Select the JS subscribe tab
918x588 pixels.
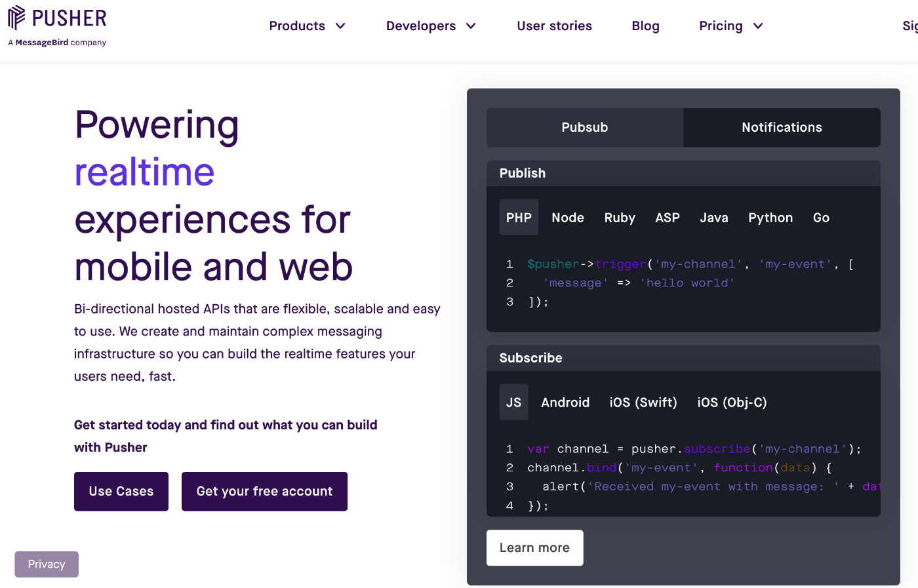click(513, 402)
